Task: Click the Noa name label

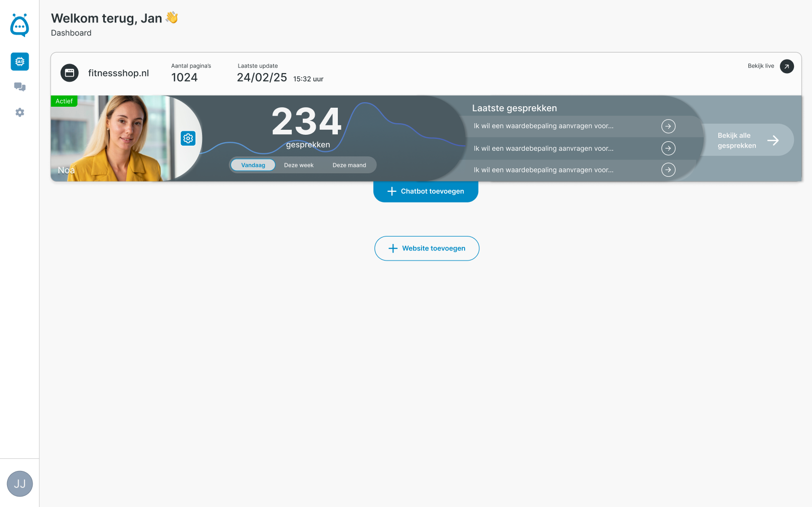Action: tap(66, 170)
